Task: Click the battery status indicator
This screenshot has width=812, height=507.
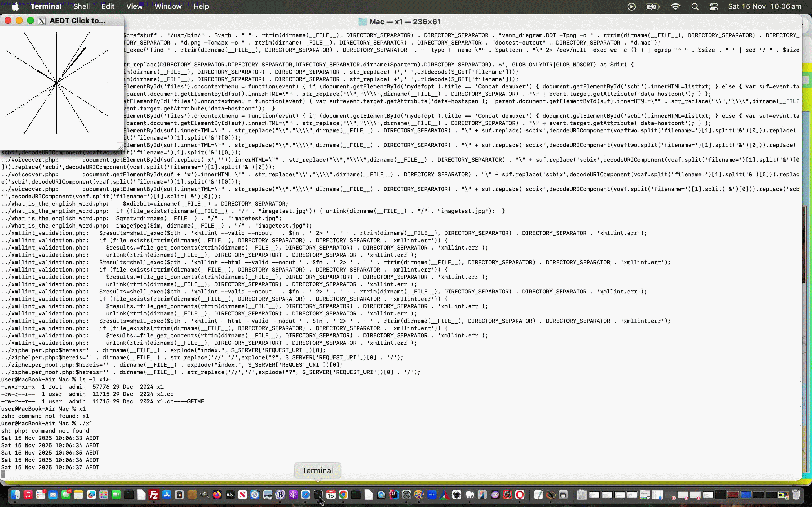Action: pyautogui.click(x=652, y=6)
